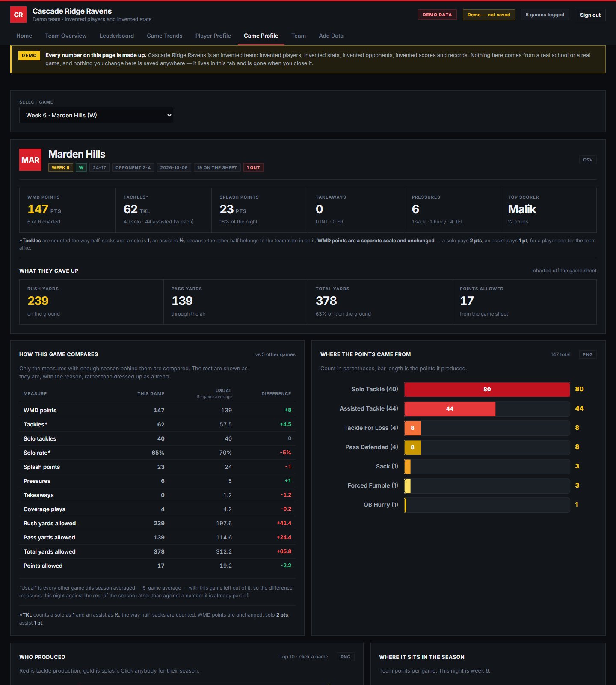This screenshot has width=616, height=685.
Task: Click the WEEK 6 tag
Action: point(61,167)
